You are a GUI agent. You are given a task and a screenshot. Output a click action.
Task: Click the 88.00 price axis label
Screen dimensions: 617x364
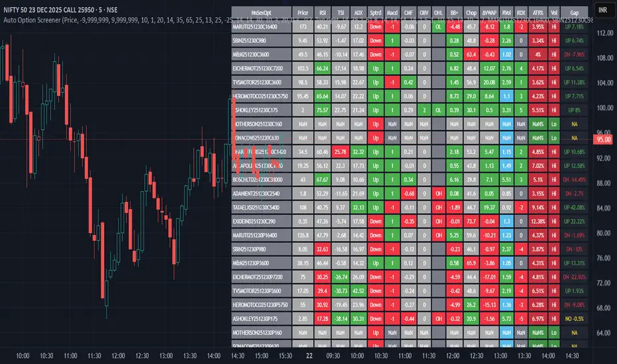point(605,183)
